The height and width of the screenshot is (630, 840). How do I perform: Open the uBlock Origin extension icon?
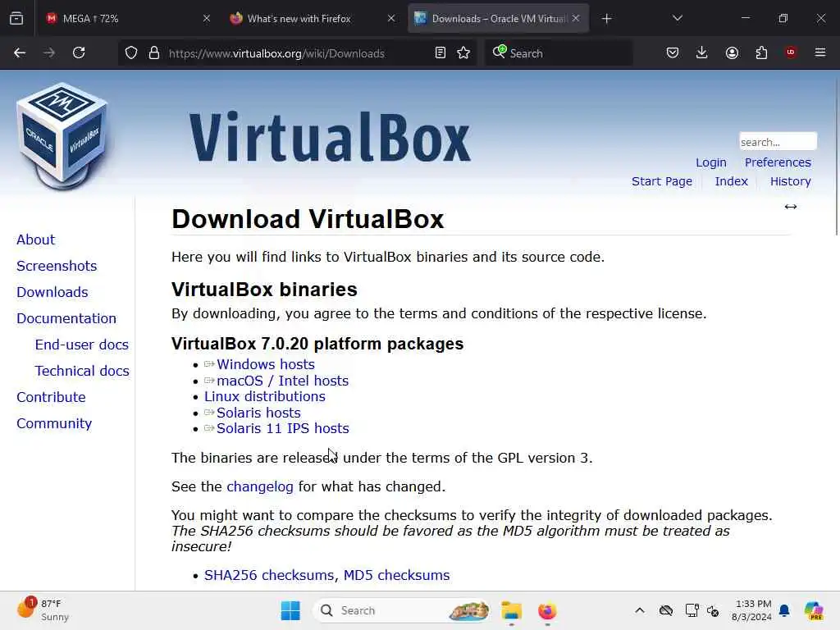(791, 52)
